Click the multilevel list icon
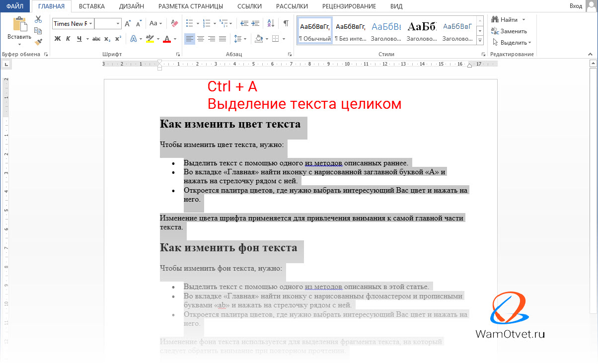Screen dimensions: 598x364 coord(224,23)
